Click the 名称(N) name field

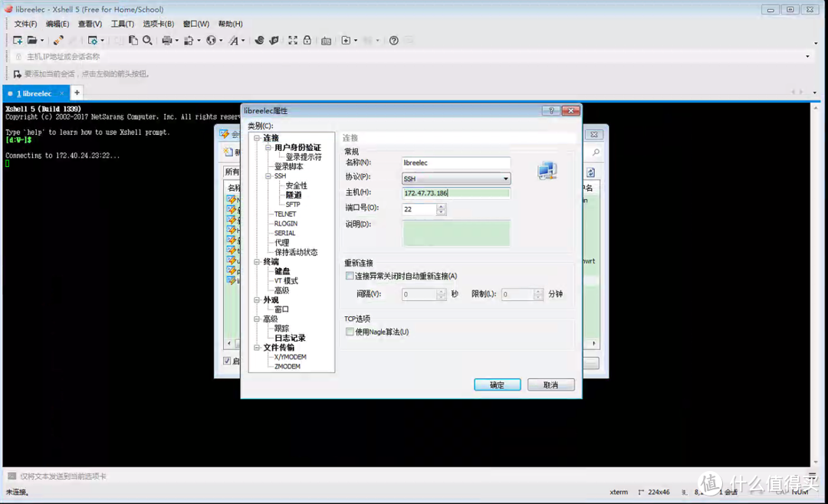pyautogui.click(x=456, y=162)
